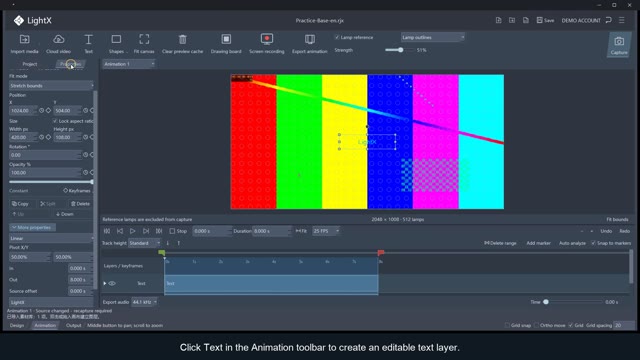Click the hamburger menu icon

[x=622, y=20]
